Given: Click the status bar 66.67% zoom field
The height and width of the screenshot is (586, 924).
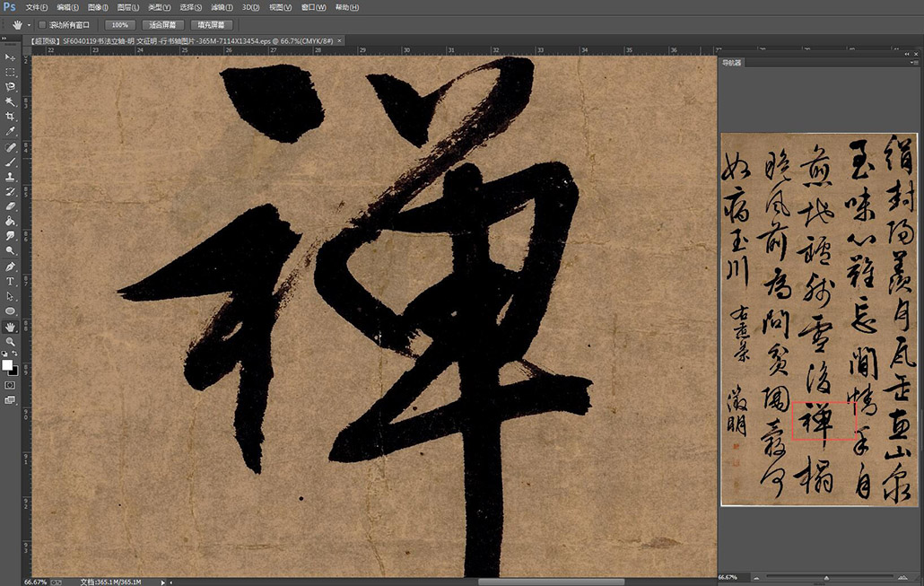Looking at the screenshot, I should (35, 582).
